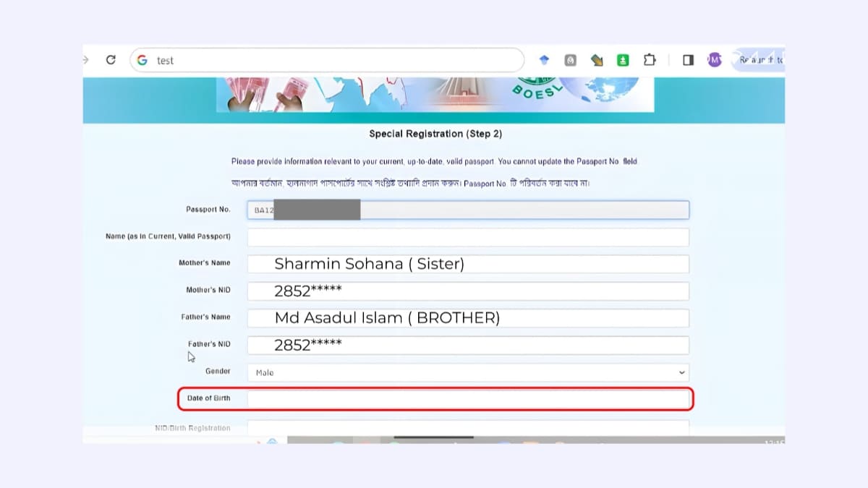Open the Gender dropdown showing Male
This screenshot has height=488, width=868.
468,372
